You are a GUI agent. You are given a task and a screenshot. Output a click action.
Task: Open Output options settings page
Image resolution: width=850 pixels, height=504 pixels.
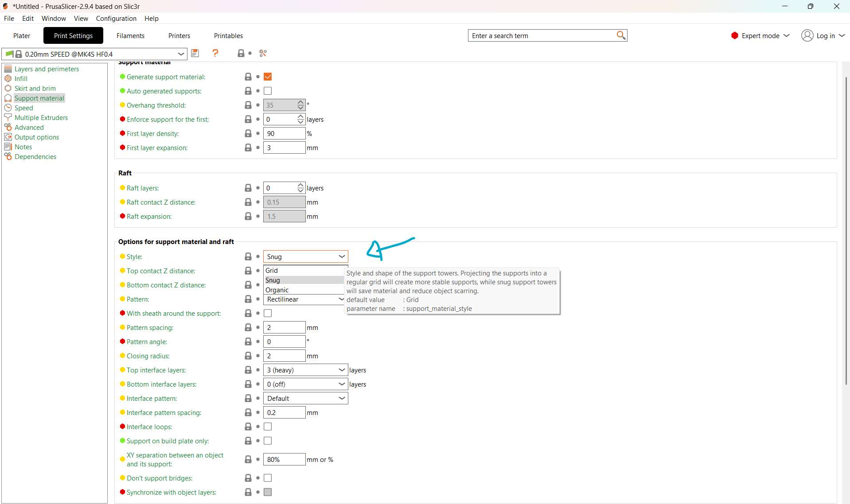click(x=37, y=137)
